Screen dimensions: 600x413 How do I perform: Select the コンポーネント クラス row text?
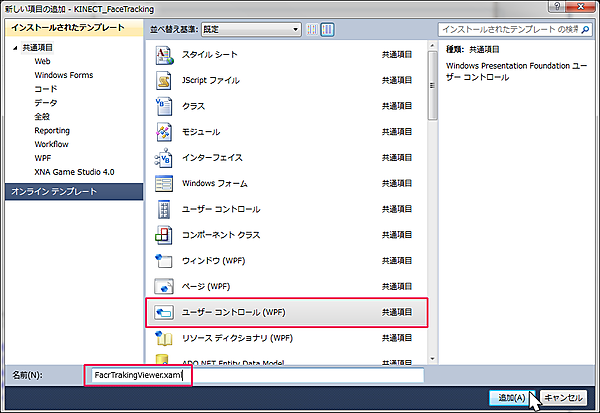pos(221,235)
